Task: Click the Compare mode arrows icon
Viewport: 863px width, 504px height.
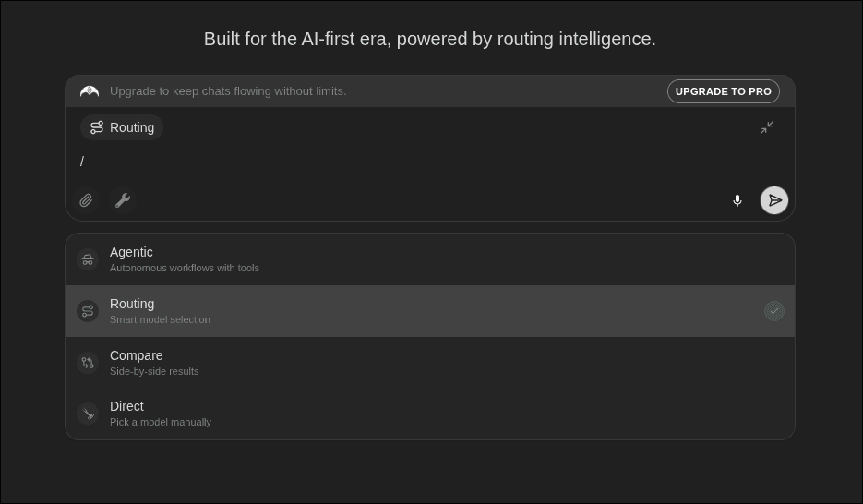Action: click(x=88, y=363)
